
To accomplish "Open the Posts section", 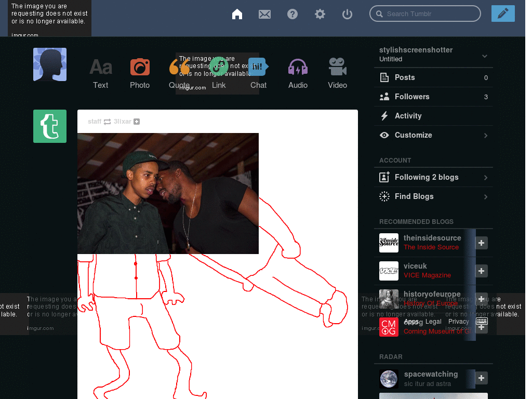I will pos(433,77).
